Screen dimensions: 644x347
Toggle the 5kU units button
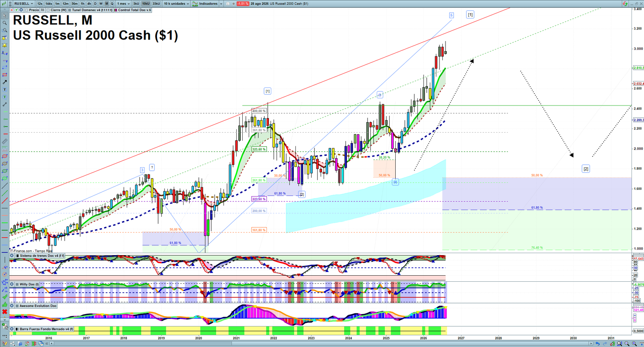[136, 4]
